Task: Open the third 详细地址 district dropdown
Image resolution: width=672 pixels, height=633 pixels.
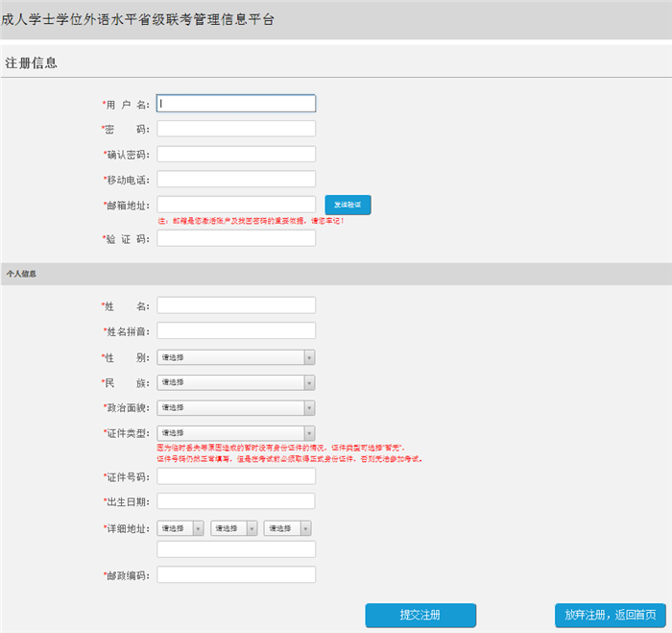Action: pyautogui.click(x=288, y=527)
